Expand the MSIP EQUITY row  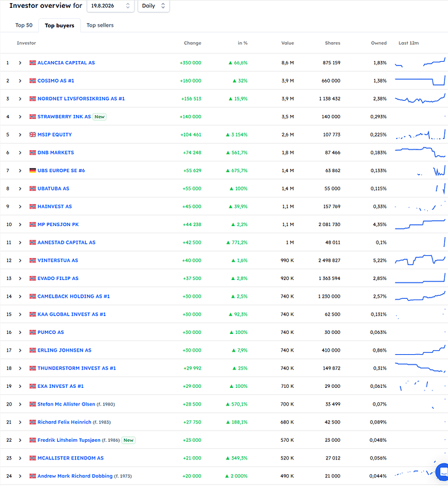[20, 134]
